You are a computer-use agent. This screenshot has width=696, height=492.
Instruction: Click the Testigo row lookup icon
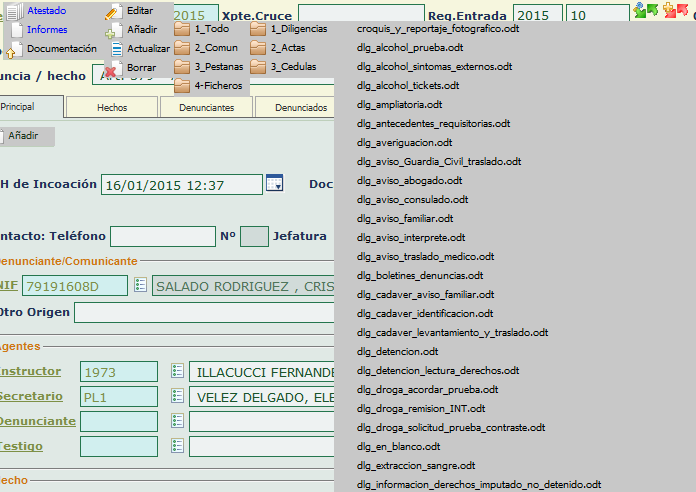(x=178, y=446)
